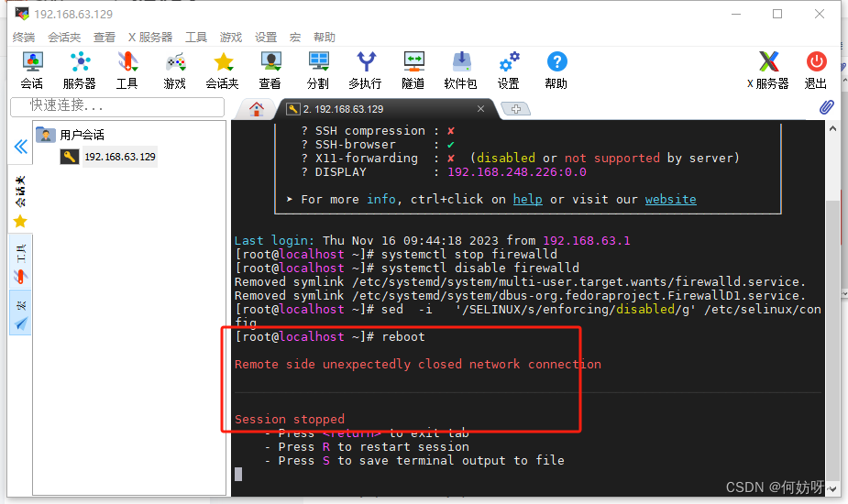
Task: Open the 查看 menu in the menu bar
Action: (x=104, y=38)
